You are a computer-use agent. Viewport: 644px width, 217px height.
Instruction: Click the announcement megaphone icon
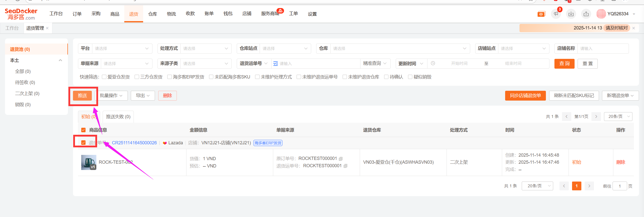pos(556,14)
